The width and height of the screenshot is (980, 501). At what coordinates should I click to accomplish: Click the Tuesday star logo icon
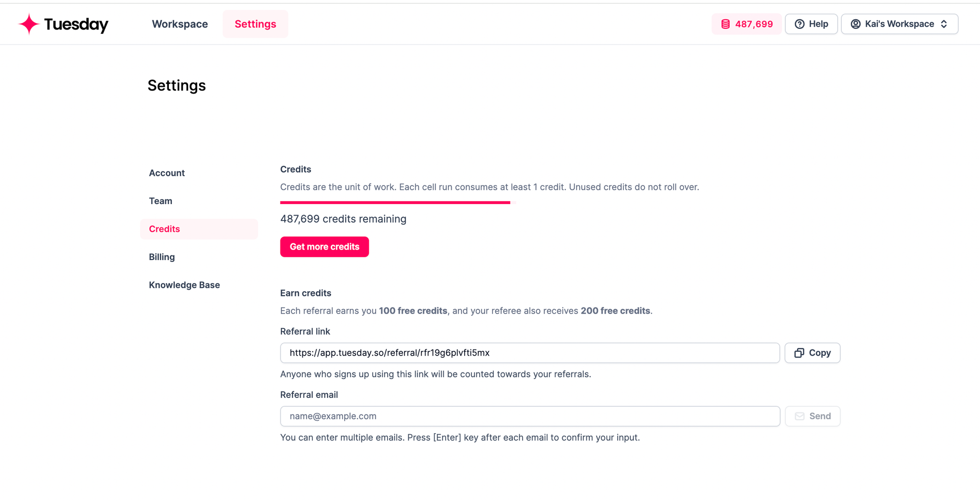(29, 24)
